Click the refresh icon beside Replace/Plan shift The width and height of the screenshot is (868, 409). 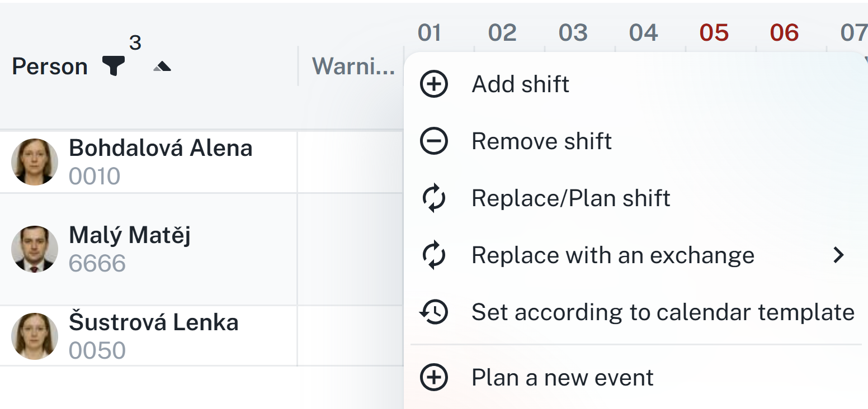pos(434,198)
